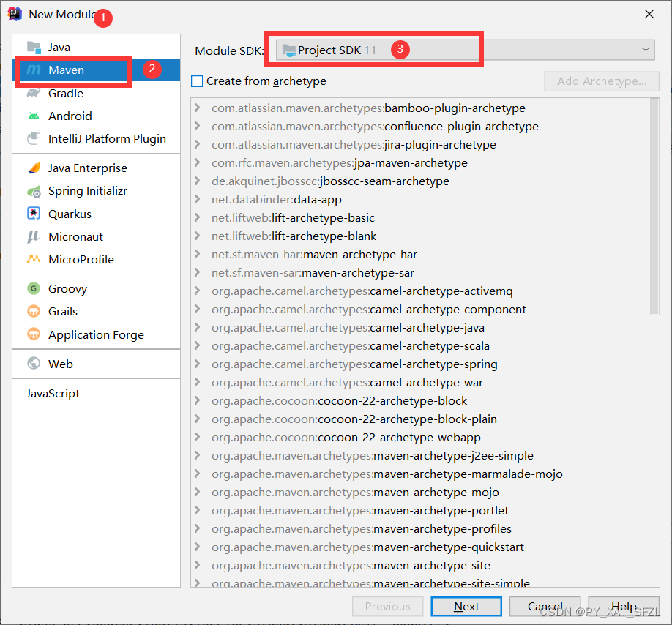Close the New Module dialog
The image size is (672, 625).
tap(649, 14)
